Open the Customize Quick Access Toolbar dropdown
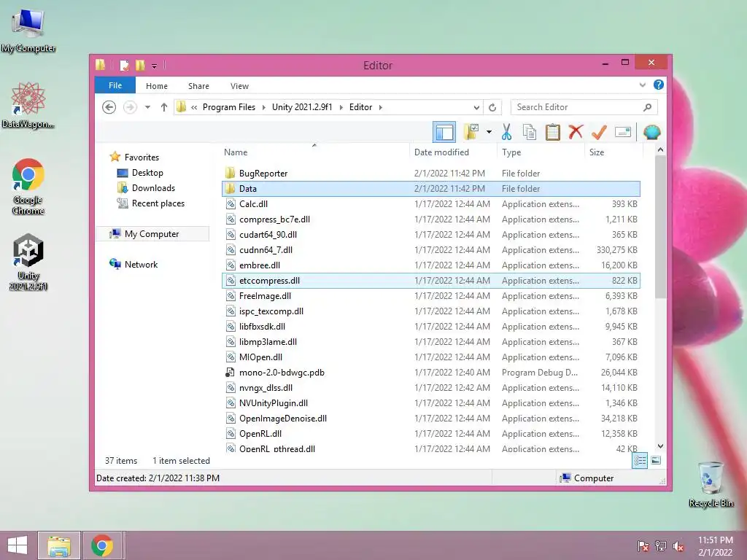The image size is (747, 560). tap(155, 66)
